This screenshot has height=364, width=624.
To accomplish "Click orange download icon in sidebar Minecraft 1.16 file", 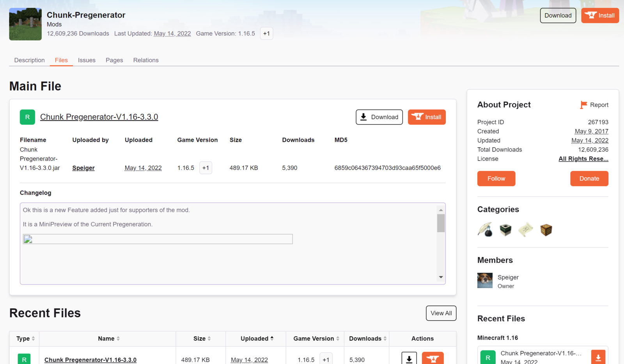I will tap(598, 357).
